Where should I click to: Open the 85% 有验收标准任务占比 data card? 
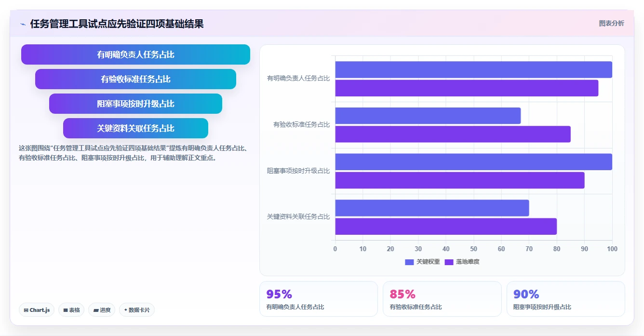tap(442, 299)
